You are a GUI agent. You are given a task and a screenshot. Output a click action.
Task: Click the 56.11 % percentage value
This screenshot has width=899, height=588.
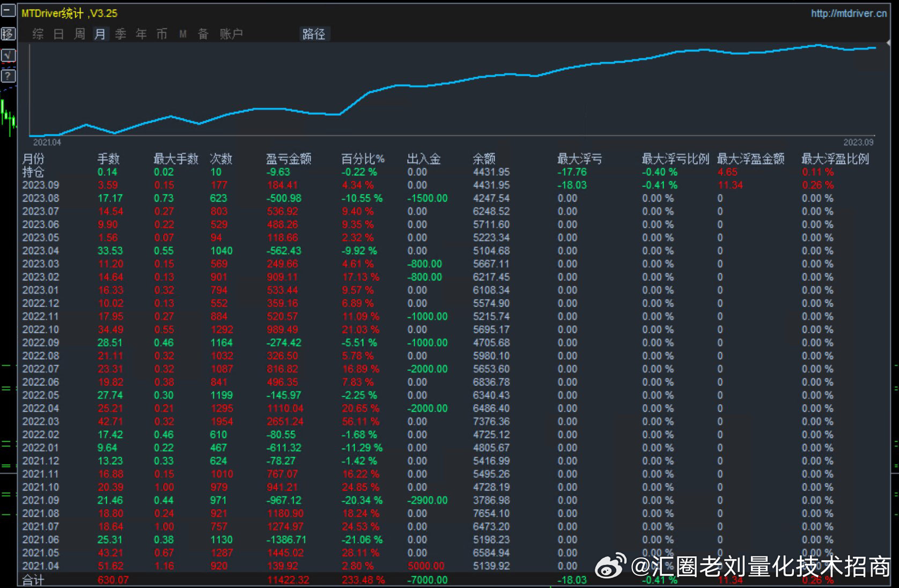tap(360, 422)
